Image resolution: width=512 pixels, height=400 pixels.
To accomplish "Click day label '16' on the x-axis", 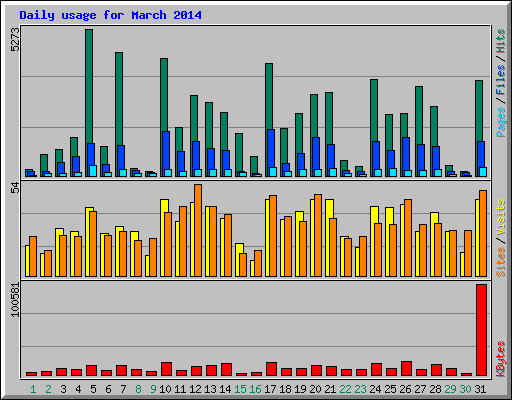I will 255,389.
